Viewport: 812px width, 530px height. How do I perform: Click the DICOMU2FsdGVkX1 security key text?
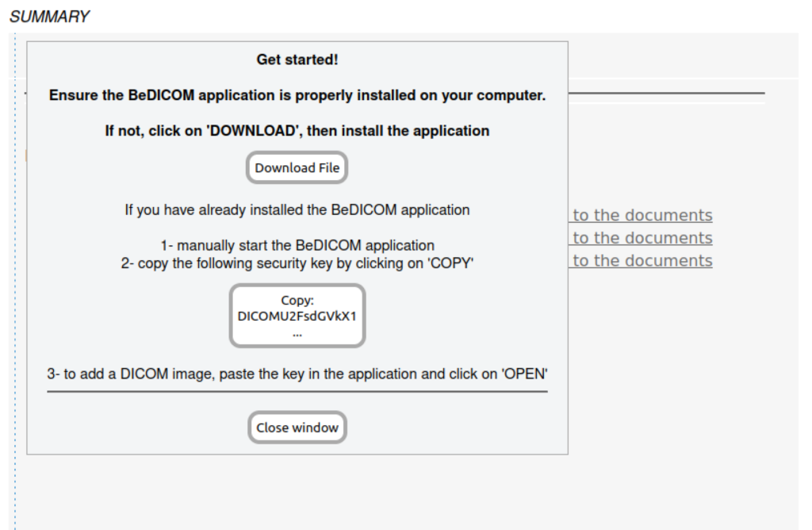pos(297,316)
